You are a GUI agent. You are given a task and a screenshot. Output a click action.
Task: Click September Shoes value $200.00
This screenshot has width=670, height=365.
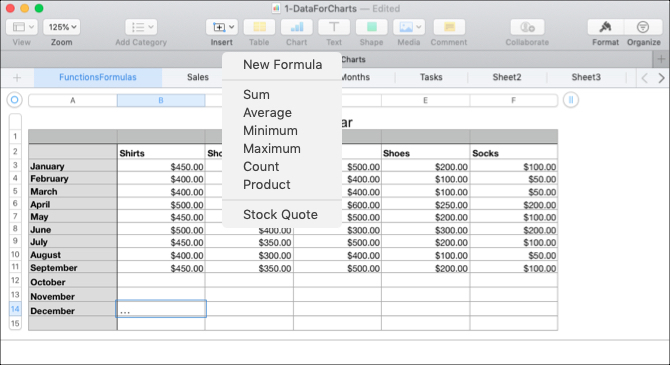425,268
